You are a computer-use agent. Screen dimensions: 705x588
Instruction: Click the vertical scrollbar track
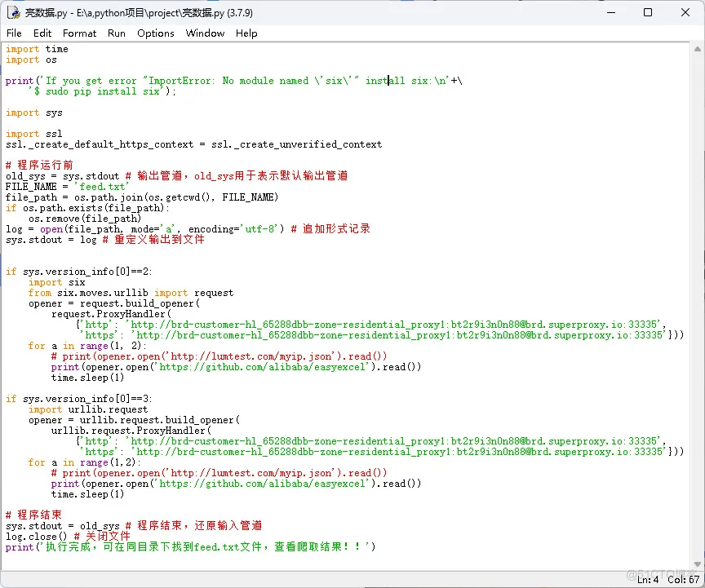pos(698,306)
